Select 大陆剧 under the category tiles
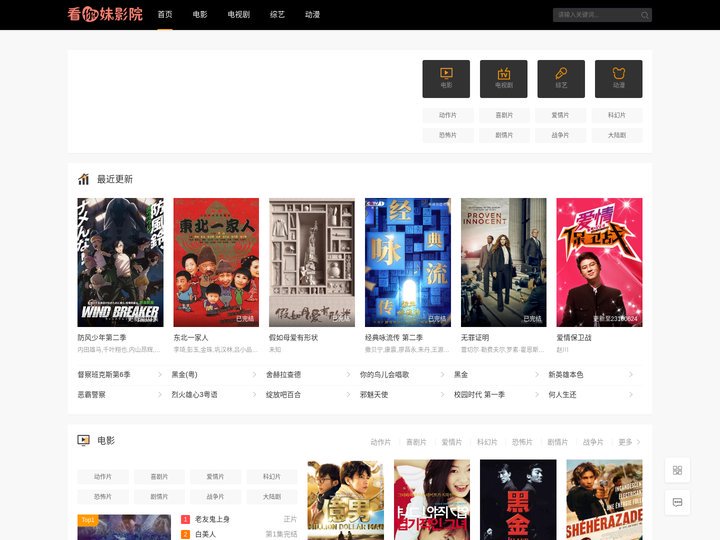This screenshot has width=720, height=540. click(x=617, y=135)
